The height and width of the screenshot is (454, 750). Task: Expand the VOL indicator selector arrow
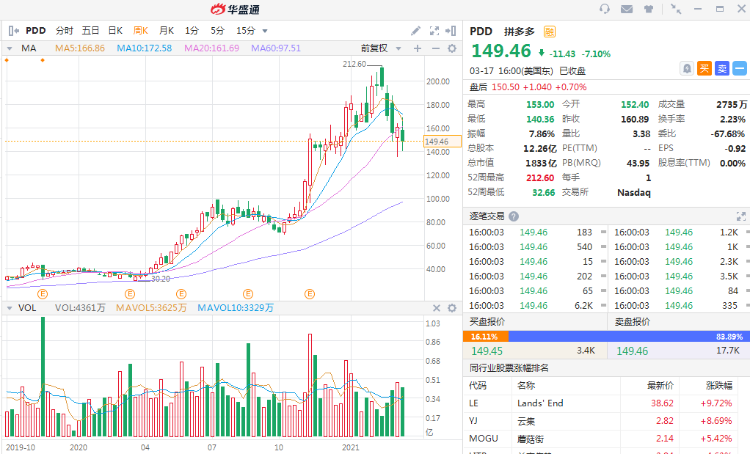point(9,308)
